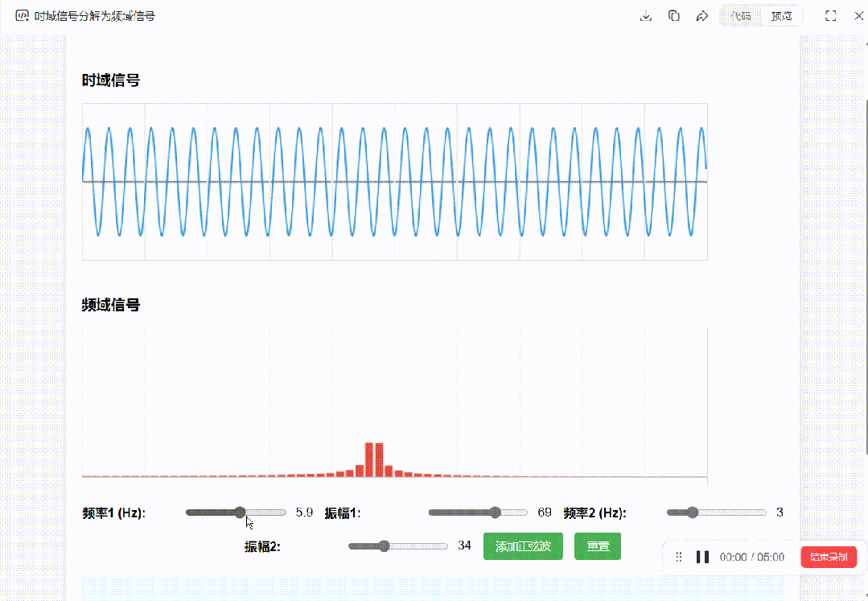Viewport: 868px width, 601px height.
Task: Click the share arrow icon
Action: pos(701,16)
